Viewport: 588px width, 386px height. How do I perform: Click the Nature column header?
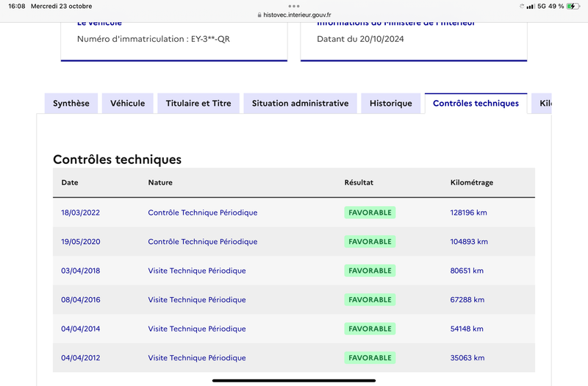[x=160, y=182]
